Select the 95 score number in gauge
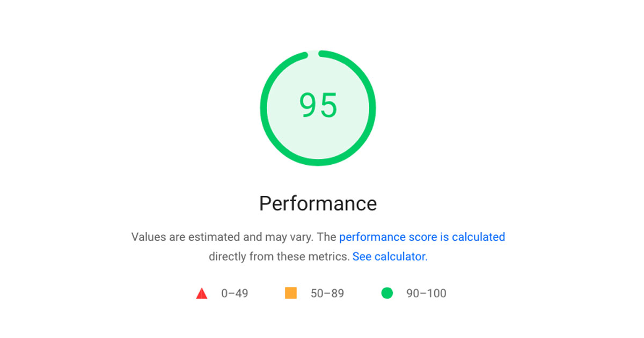 (x=318, y=105)
